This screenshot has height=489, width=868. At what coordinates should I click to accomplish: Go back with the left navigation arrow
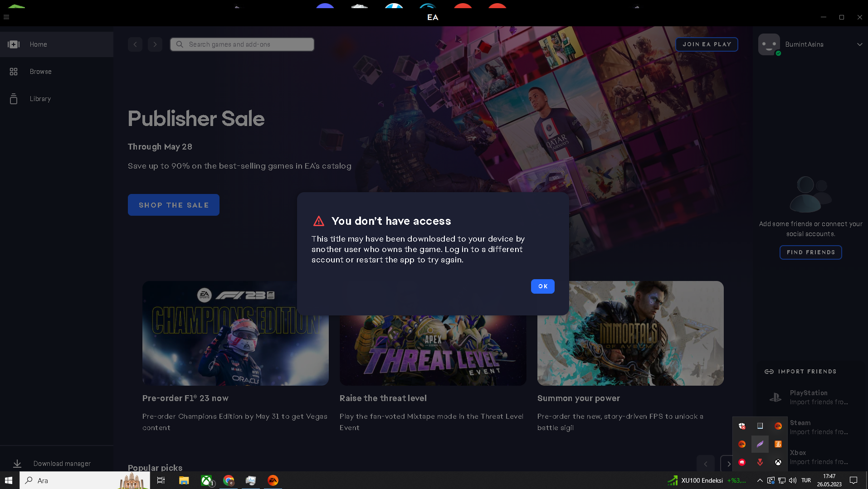pyautogui.click(x=135, y=44)
